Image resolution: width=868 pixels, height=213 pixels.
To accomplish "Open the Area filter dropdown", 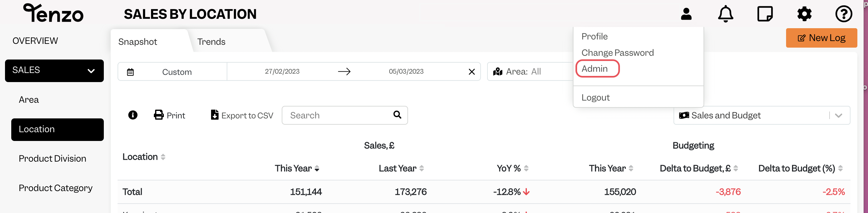I will 530,71.
